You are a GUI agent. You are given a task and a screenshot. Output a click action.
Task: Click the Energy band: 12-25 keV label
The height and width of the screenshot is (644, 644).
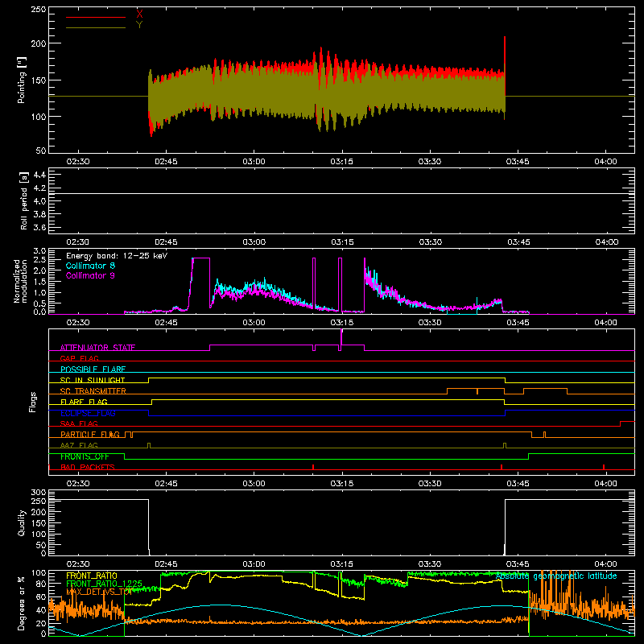(x=117, y=256)
